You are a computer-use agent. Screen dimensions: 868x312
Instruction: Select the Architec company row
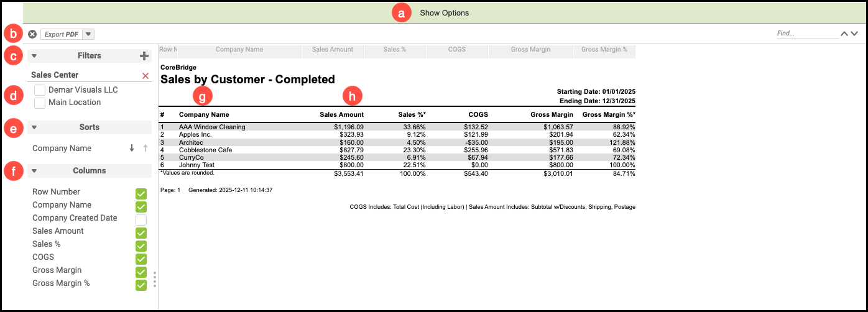tap(398, 142)
